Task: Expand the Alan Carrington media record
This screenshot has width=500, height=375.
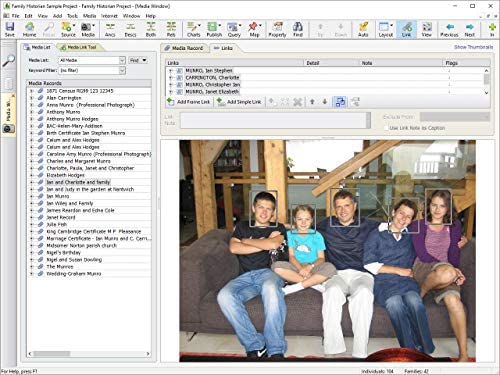Action: pyautogui.click(x=32, y=98)
